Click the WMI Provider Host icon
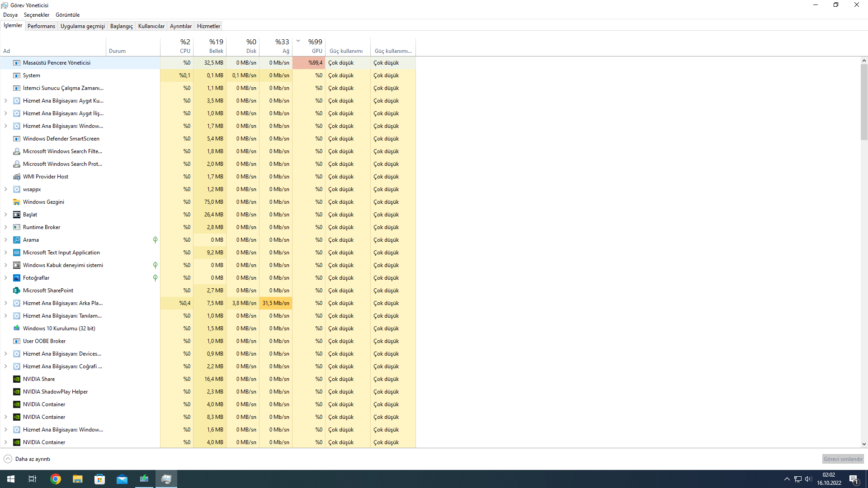Viewport: 868px width, 488px height. point(17,177)
